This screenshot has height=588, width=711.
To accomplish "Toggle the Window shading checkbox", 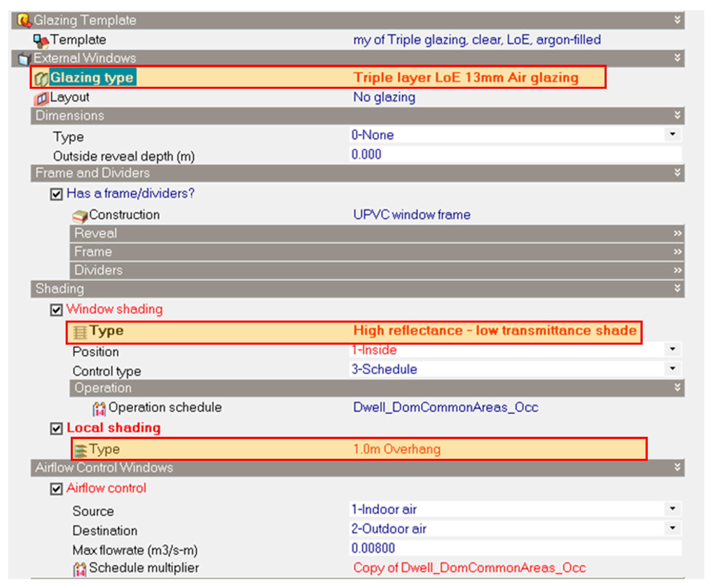I will tap(56, 310).
